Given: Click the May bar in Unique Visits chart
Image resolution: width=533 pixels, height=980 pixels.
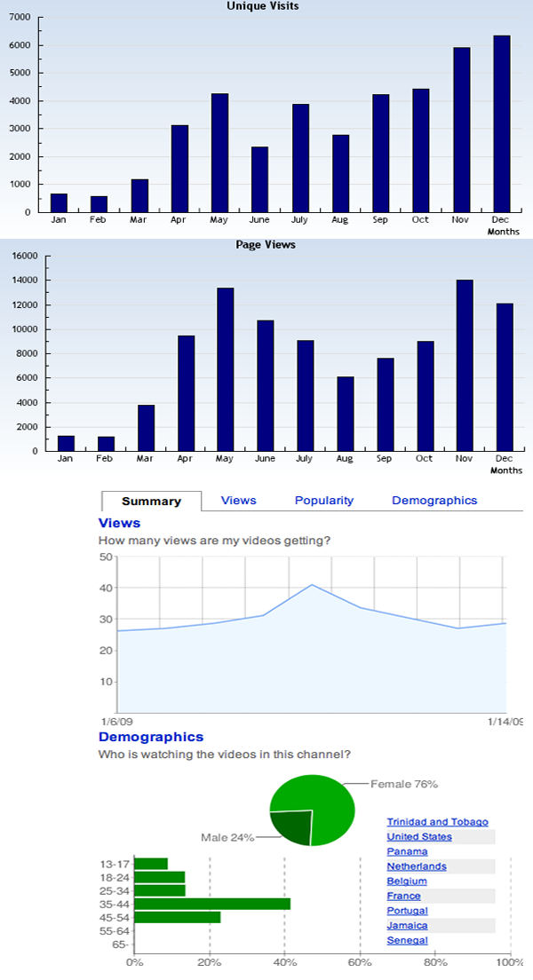Looking at the screenshot, I should [219, 153].
